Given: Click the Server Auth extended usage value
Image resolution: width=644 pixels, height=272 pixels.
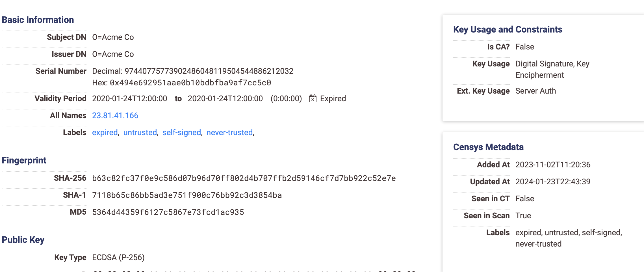Looking at the screenshot, I should (535, 91).
